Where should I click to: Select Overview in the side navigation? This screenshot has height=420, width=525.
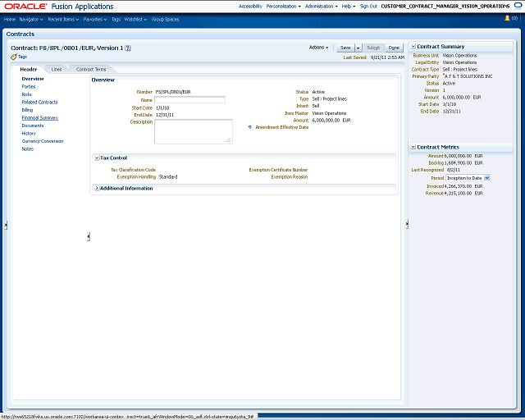tap(33, 79)
